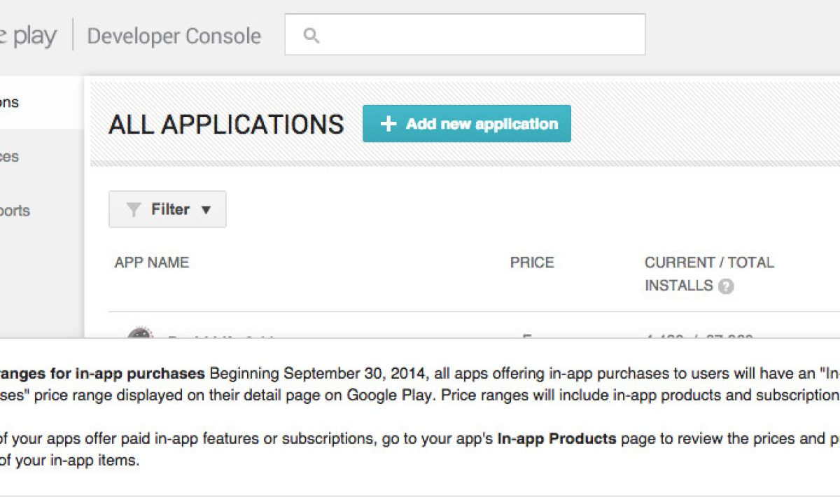
Task: Open the All applications sidebar item
Action: [10, 102]
